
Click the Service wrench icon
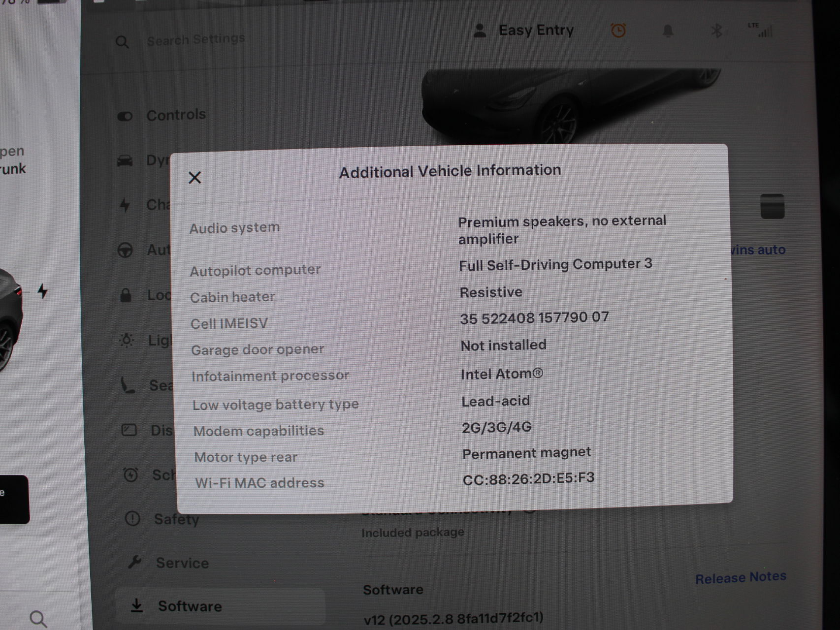pos(134,562)
